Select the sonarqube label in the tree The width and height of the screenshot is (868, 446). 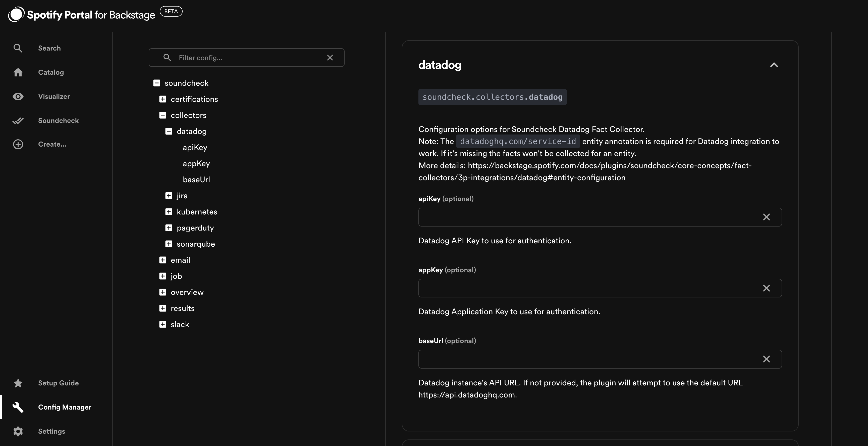pyautogui.click(x=196, y=244)
